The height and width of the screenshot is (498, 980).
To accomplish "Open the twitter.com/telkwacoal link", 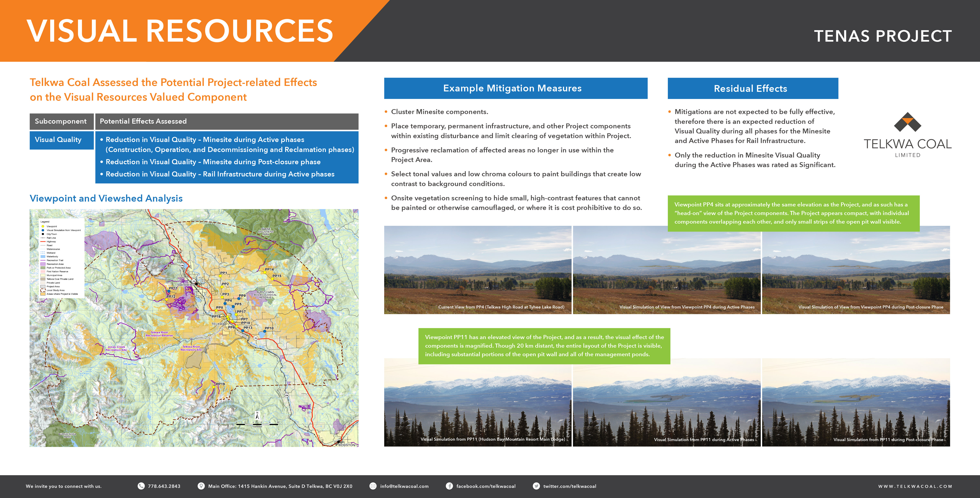I will 569,486.
